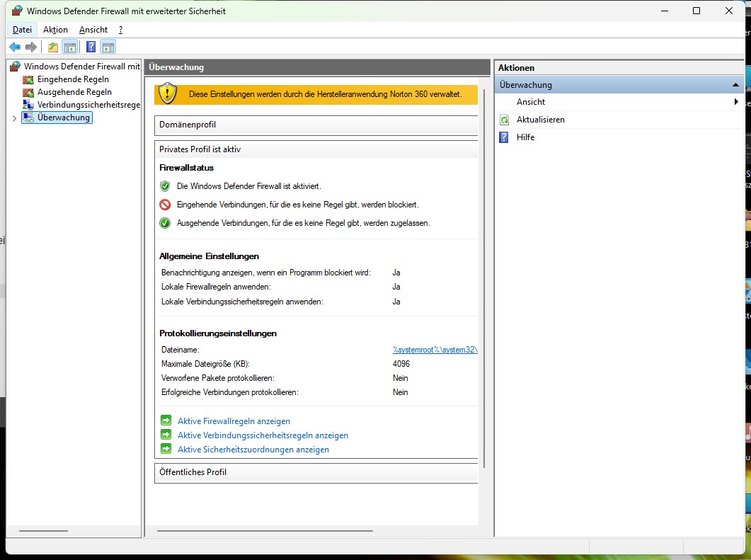Screen dimensions: 751x560
Task: Click the firewall app icon in title bar
Action: (17, 11)
